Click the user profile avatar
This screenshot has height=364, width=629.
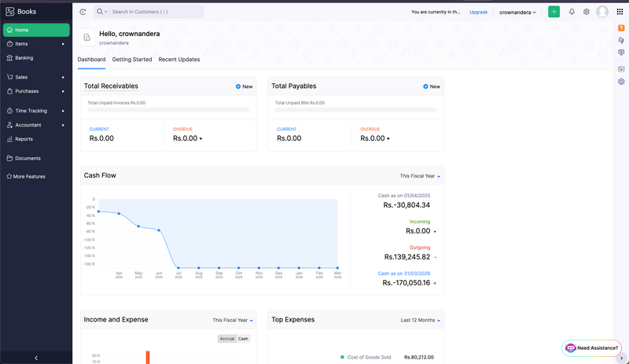point(602,12)
